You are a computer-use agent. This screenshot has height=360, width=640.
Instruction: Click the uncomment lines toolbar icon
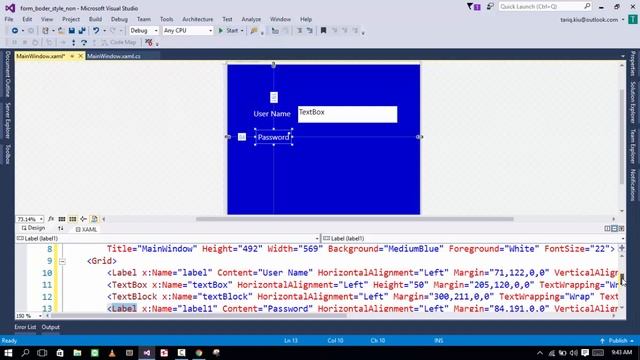(x=310, y=31)
